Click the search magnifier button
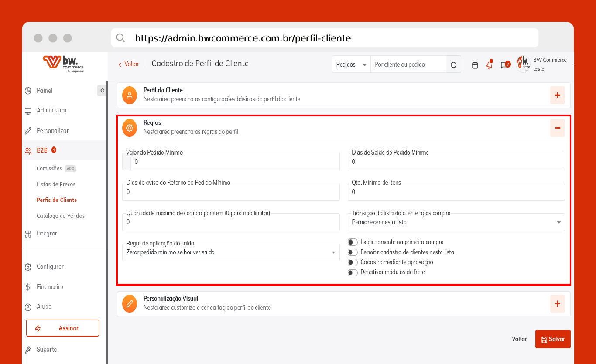The height and width of the screenshot is (364, 596). (453, 65)
